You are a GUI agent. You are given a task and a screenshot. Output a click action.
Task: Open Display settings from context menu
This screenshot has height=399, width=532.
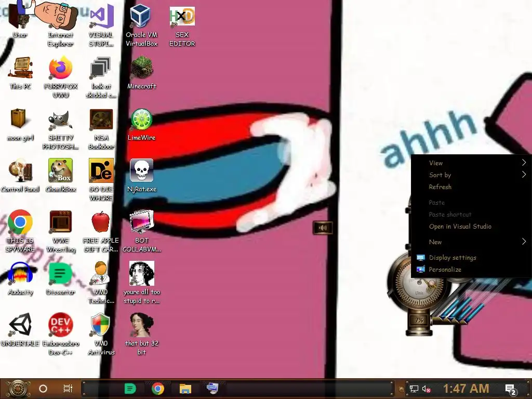(471, 258)
